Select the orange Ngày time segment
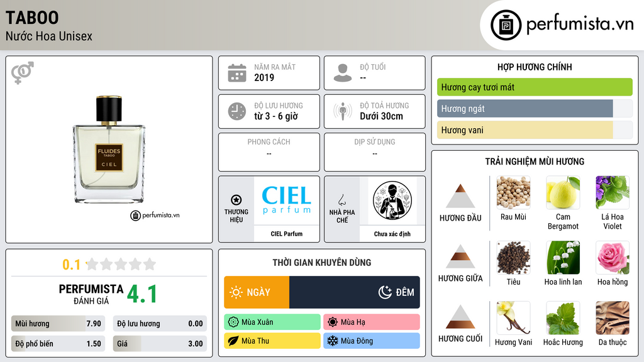644x362 pixels. [x=257, y=292]
